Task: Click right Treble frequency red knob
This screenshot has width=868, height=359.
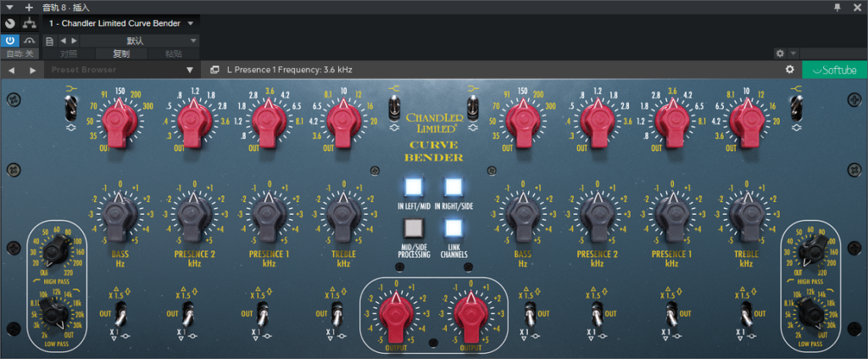Action: coord(747,122)
